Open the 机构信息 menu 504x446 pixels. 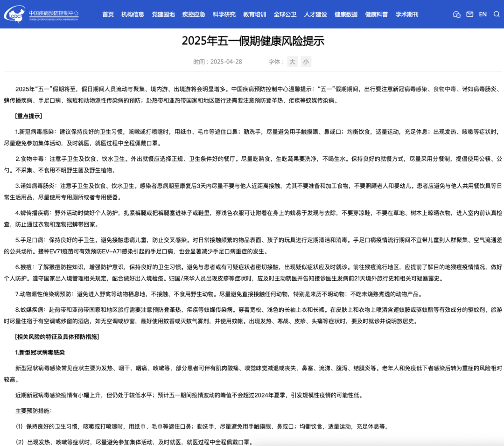[x=133, y=14]
